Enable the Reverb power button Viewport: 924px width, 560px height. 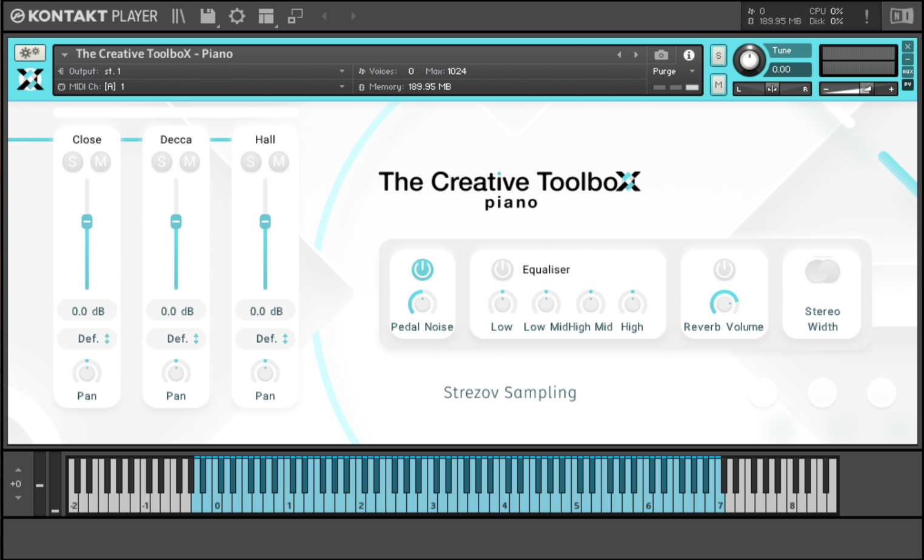click(724, 269)
